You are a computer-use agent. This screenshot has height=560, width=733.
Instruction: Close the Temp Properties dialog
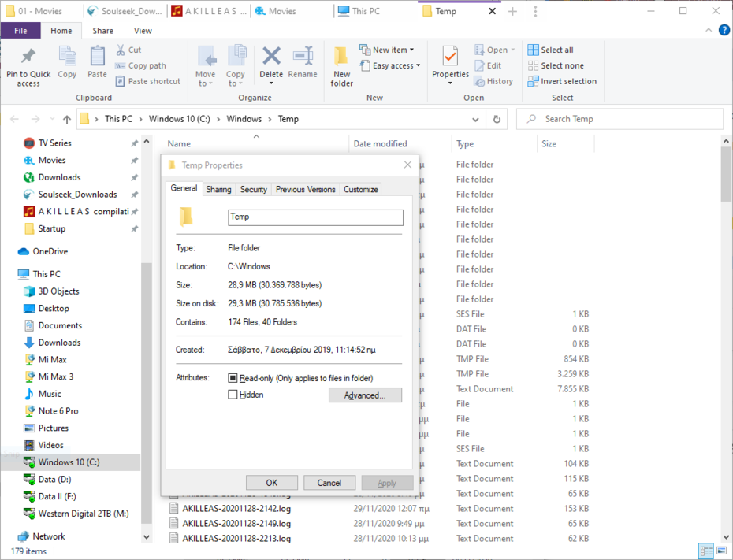[407, 165]
